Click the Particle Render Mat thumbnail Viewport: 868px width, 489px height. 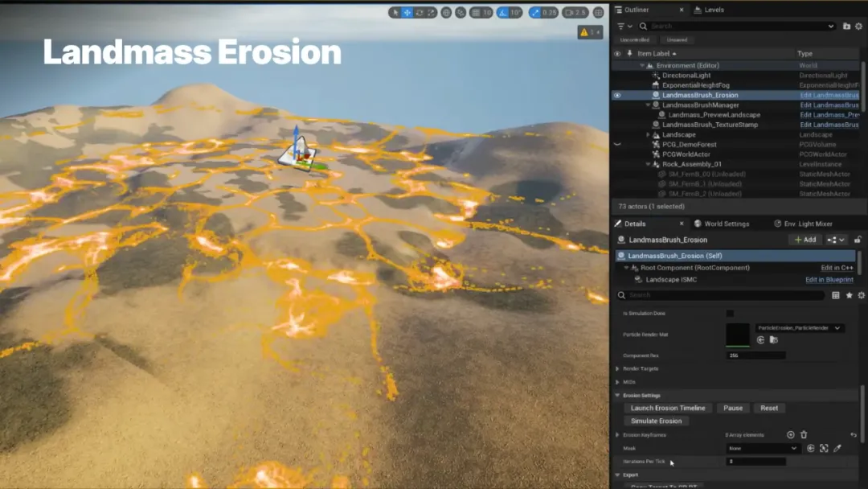tap(737, 335)
